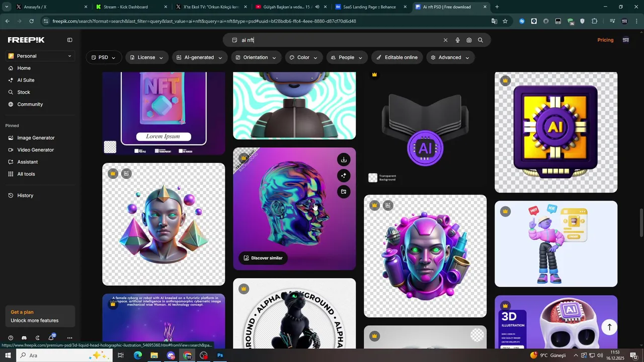The height and width of the screenshot is (362, 644).
Task: Open the three-dots more menu in the sidebar footer
Action: pyautogui.click(x=69, y=338)
